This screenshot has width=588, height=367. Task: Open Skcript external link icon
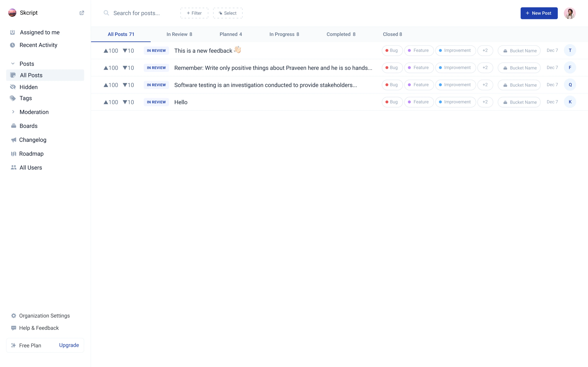(82, 13)
